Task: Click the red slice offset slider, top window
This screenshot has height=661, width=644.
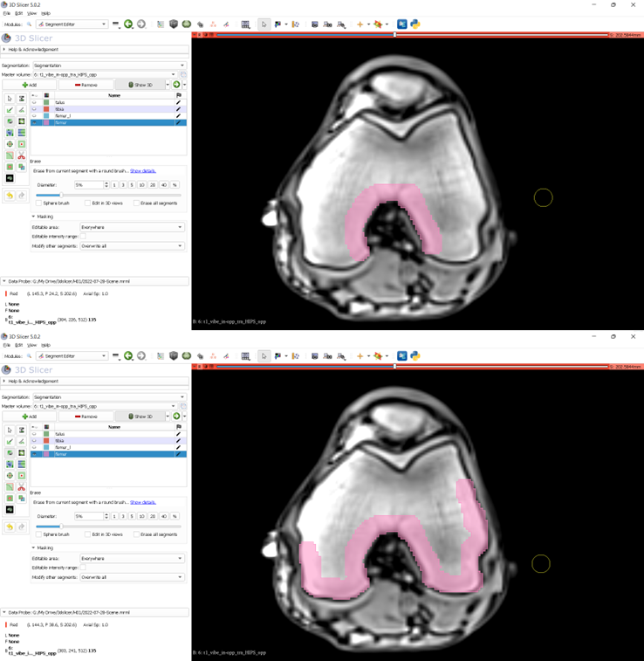Action: point(413,35)
